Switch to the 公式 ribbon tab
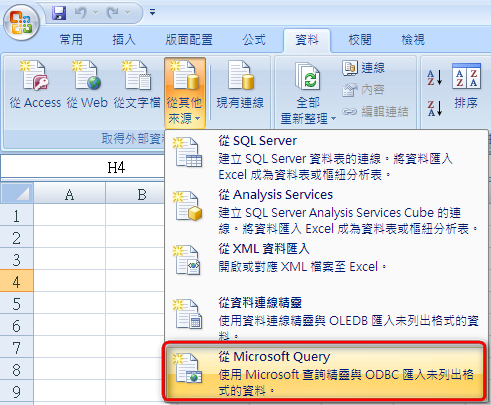491x405 pixels. 254,40
